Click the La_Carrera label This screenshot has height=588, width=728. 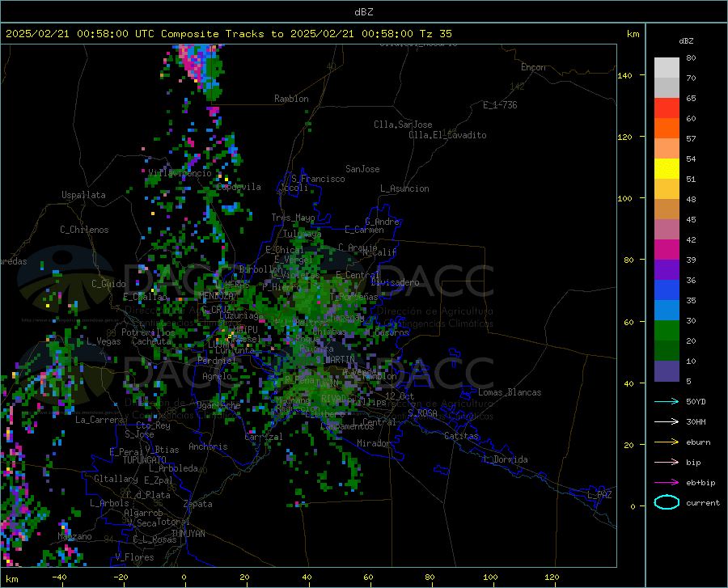coord(99,420)
